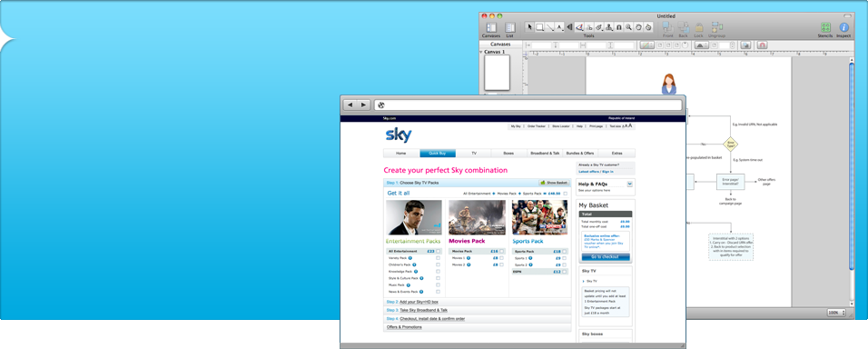Click the info icon next to Music Pack
This screenshot has width=868, height=349.
coord(408,284)
